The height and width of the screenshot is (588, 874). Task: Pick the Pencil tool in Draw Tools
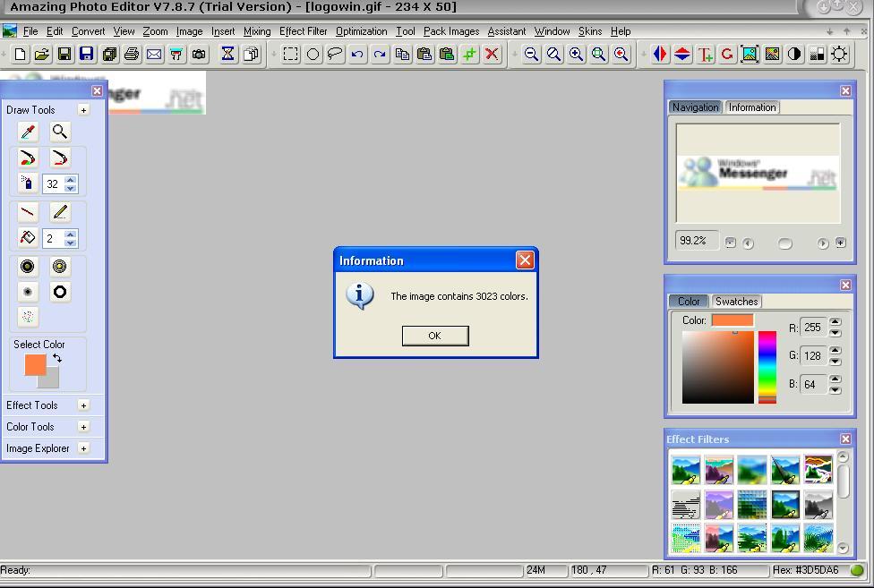[x=59, y=212]
